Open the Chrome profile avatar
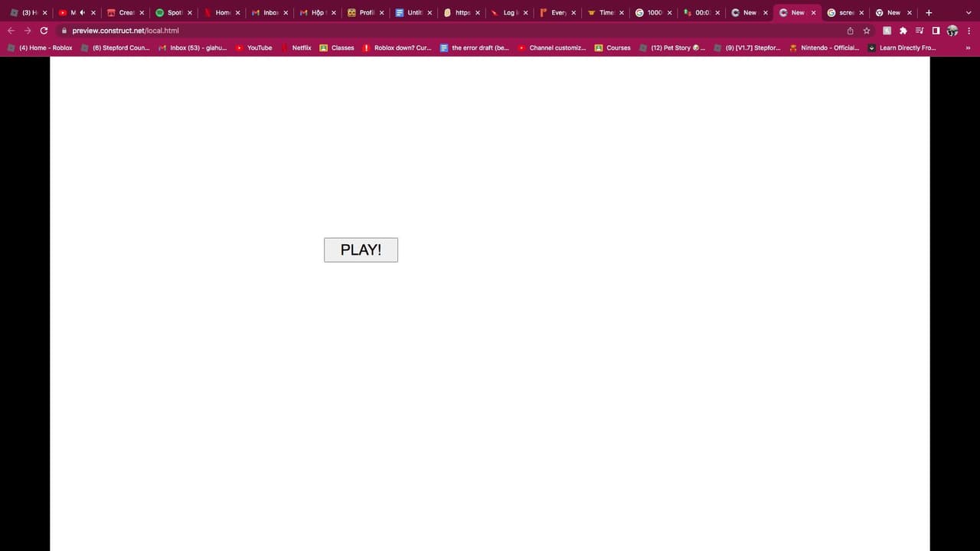 coord(952,31)
